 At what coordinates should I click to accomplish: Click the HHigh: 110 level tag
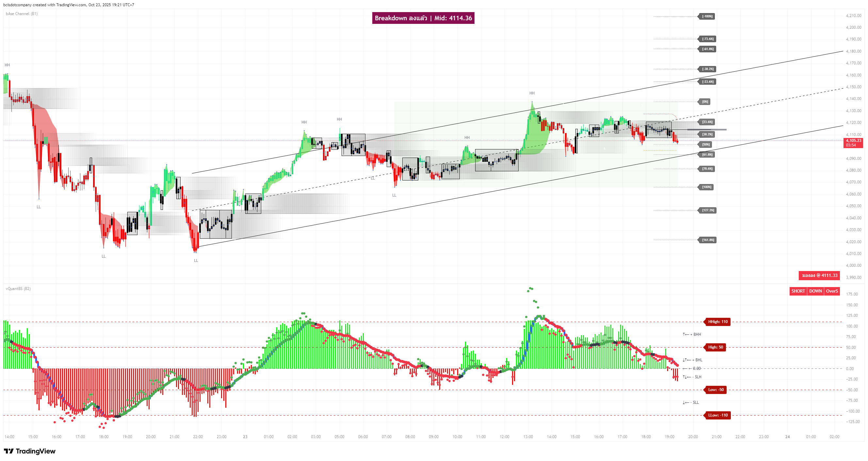coord(718,322)
